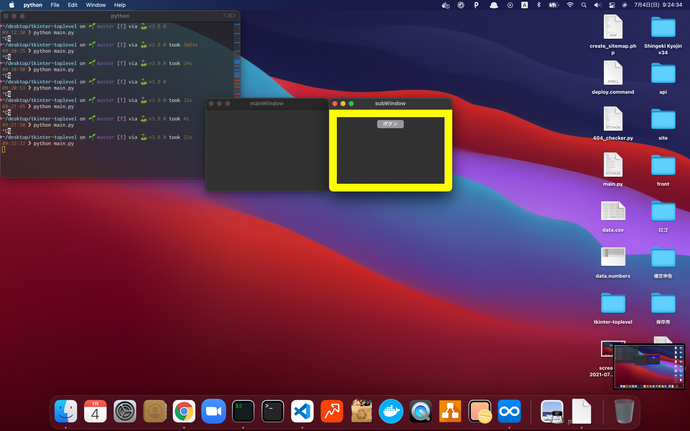
Task: Open Control Center from the menu bar
Action: tap(611, 5)
